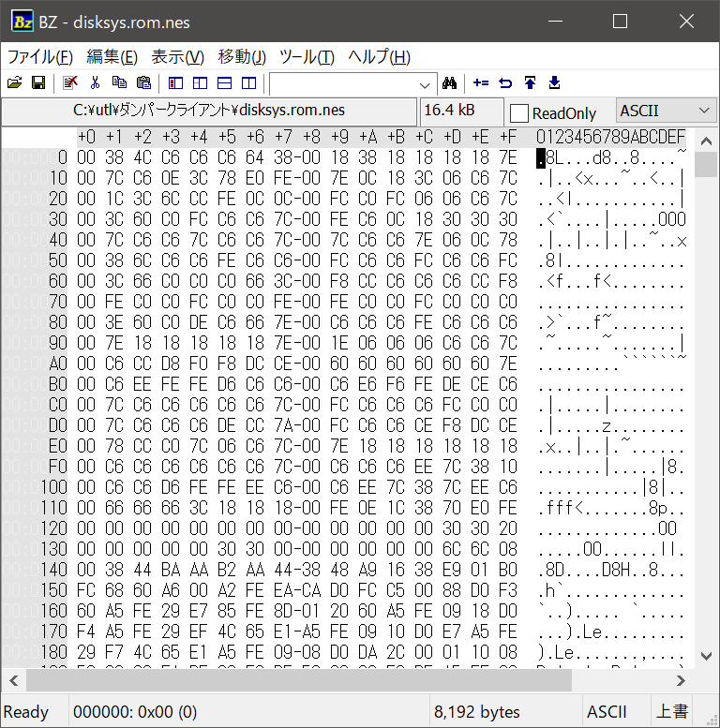Viewport: 720px width, 728px height.
Task: Paste data with the clipboard icon
Action: click(144, 83)
